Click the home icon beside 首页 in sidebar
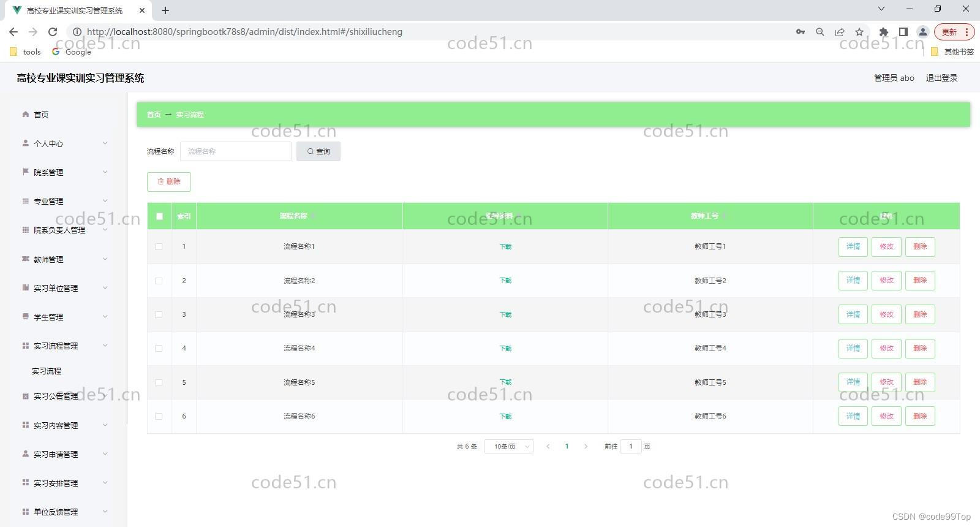 [25, 114]
